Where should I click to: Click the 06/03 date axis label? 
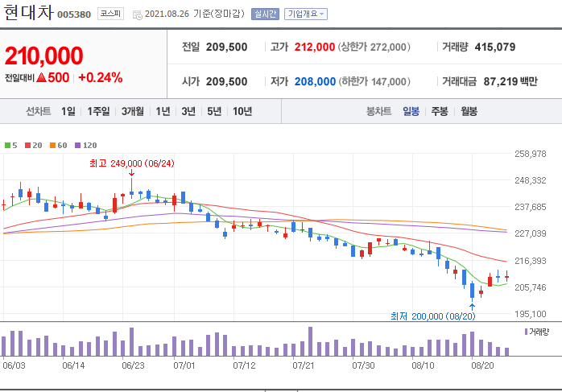[x=14, y=365]
